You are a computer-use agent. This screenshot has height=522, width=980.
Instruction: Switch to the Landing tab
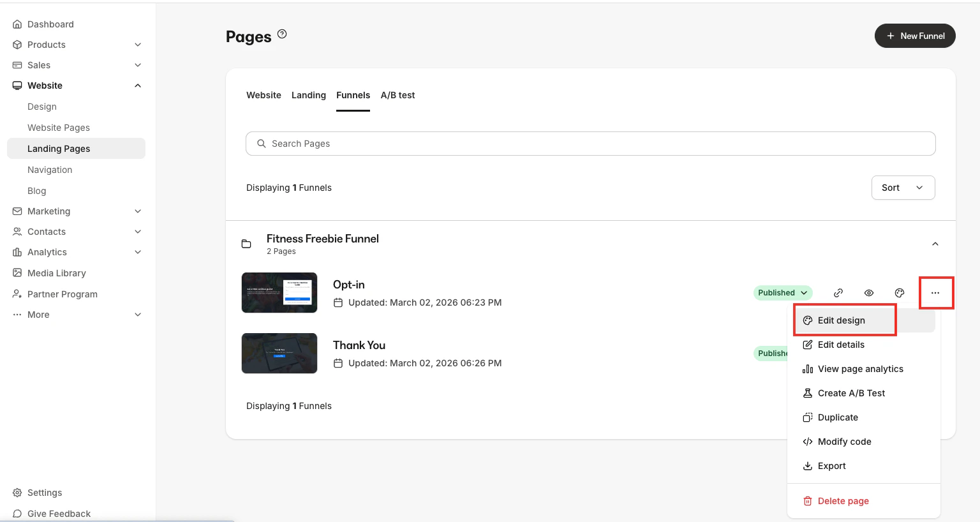tap(308, 94)
